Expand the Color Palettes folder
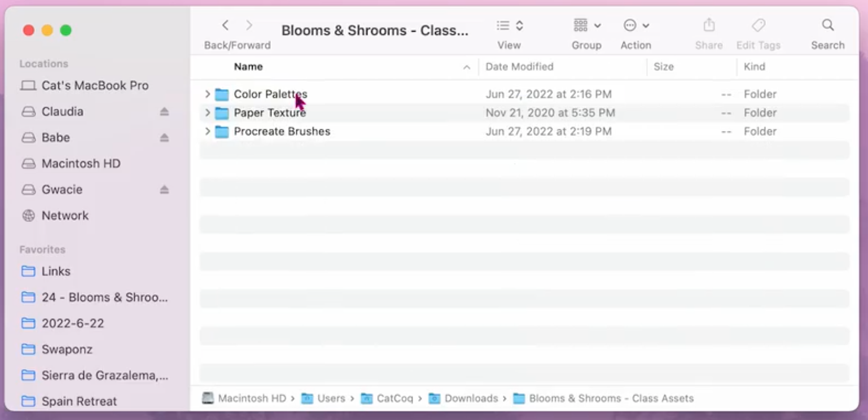 pos(207,94)
